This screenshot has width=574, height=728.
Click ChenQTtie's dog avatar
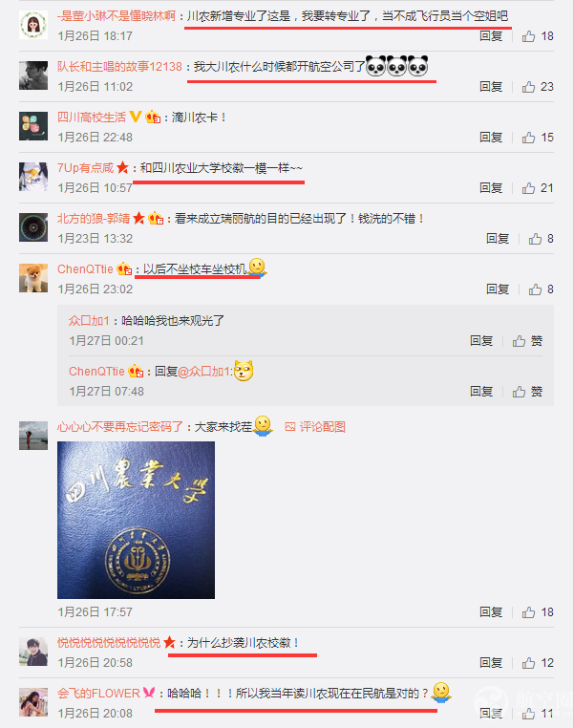pos(33,278)
